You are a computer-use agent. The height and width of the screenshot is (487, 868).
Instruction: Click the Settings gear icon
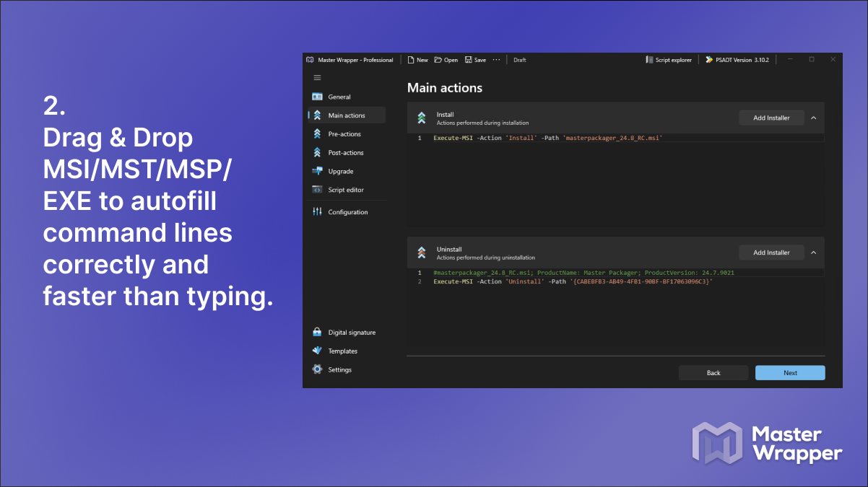[317, 369]
